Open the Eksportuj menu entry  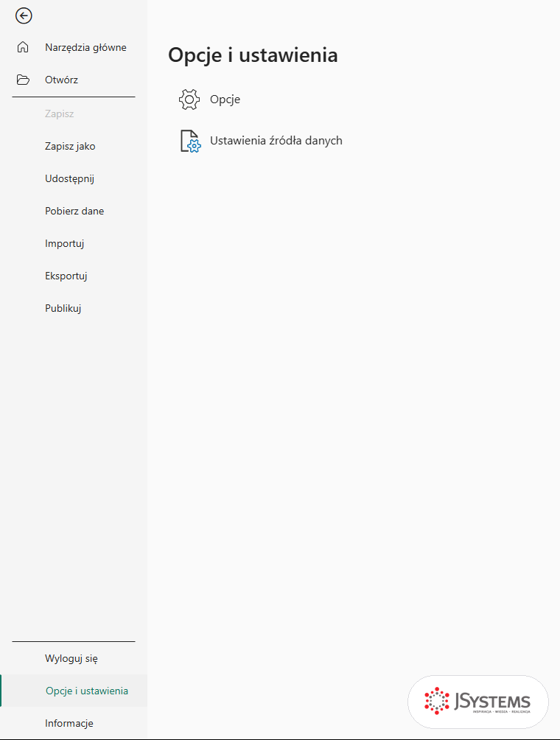[66, 276]
